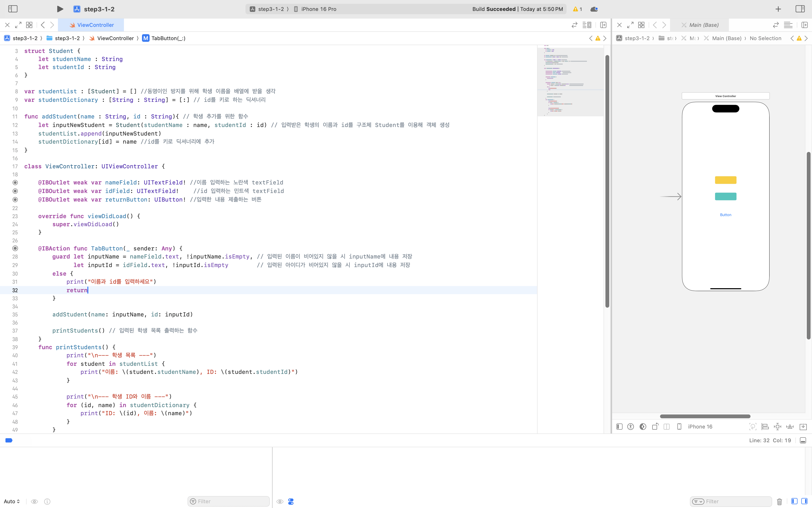Screen dimensions: 812x508
Task: Toggle code review in the storyboard editor
Action: [x=776, y=25]
